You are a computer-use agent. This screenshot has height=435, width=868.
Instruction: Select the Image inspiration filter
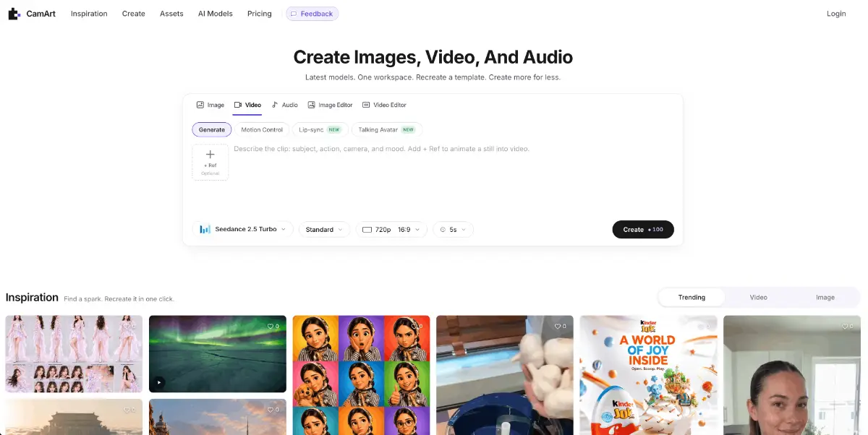tap(825, 297)
